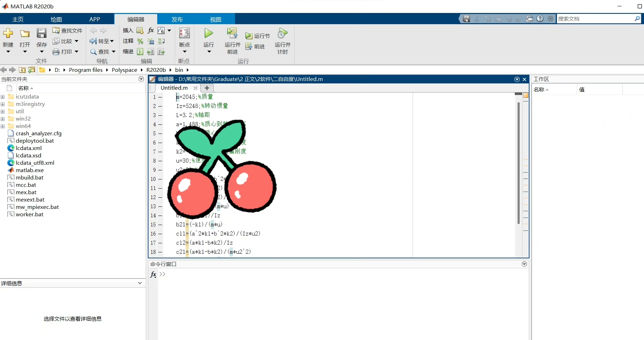Viewport: 644px width, 340px height.
Task: Switch to the View (视图) tab
Action: 216,19
